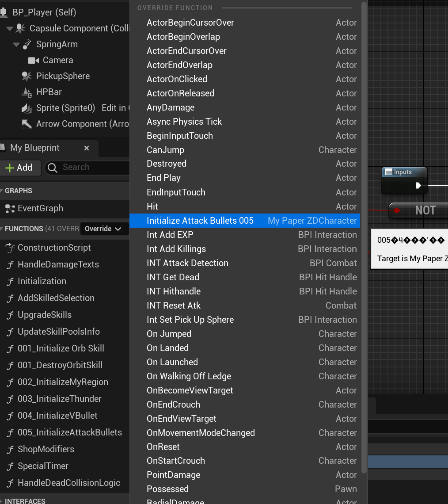Click the Edit in link beside Sprite
The height and width of the screenshot is (504, 448).
point(116,108)
